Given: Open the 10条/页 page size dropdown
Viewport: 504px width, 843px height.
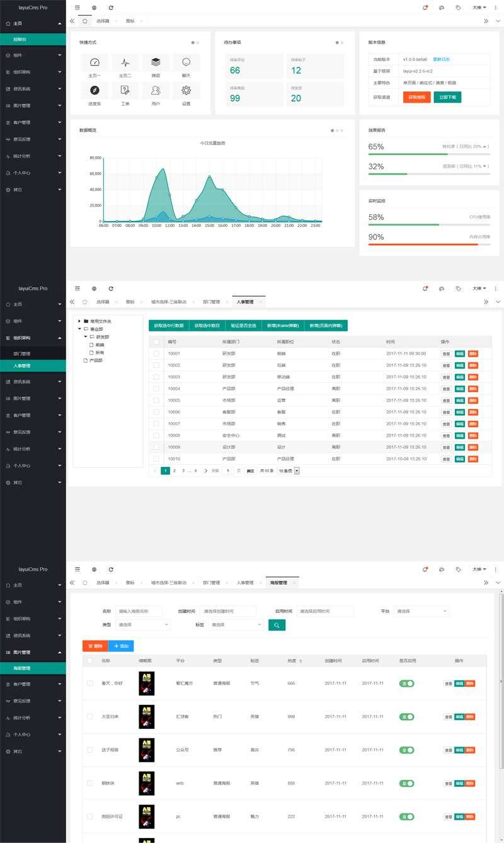Looking at the screenshot, I should (289, 471).
